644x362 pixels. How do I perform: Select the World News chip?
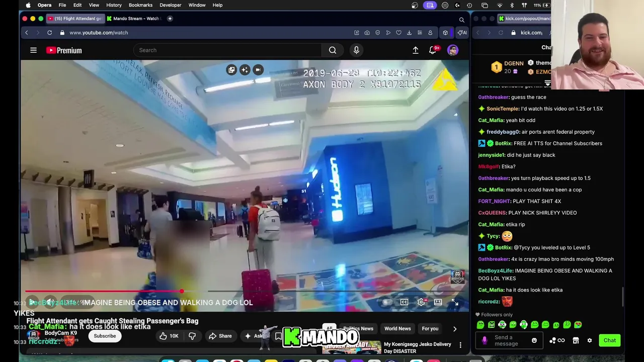tap(397, 329)
